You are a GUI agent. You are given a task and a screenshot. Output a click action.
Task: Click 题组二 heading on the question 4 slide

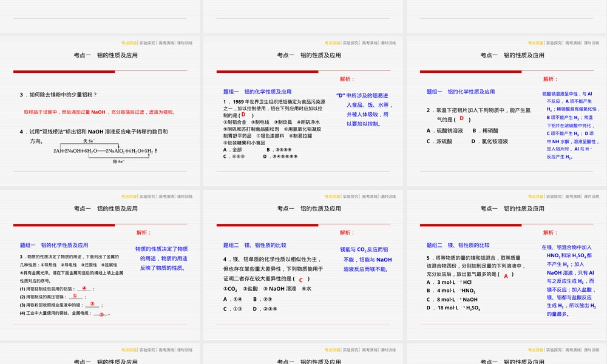pyautogui.click(x=254, y=245)
